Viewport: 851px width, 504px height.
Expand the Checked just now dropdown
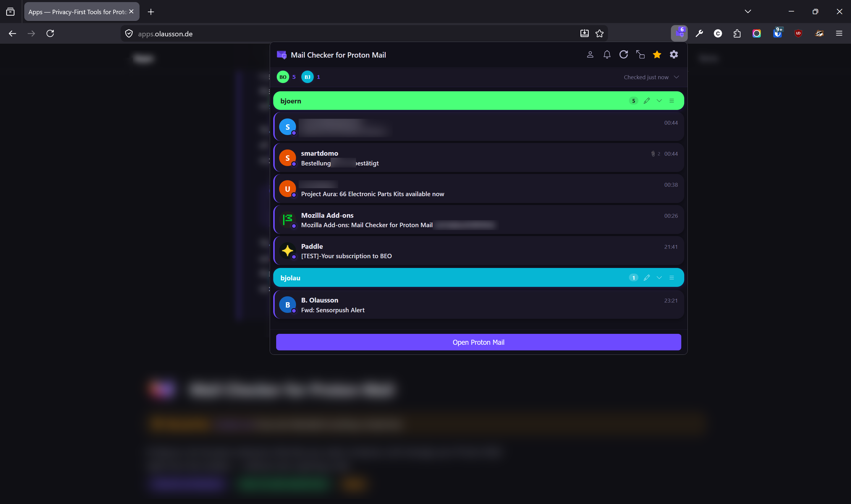676,77
